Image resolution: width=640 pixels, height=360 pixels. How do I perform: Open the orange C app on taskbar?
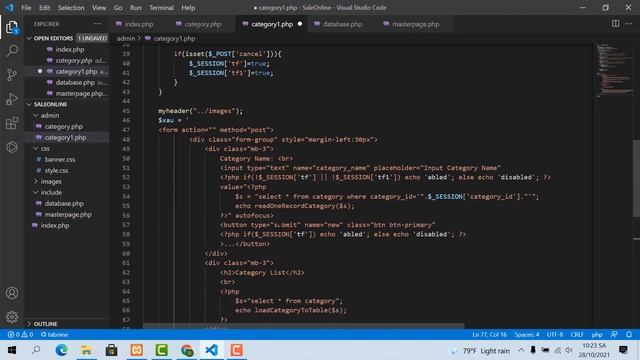236,350
